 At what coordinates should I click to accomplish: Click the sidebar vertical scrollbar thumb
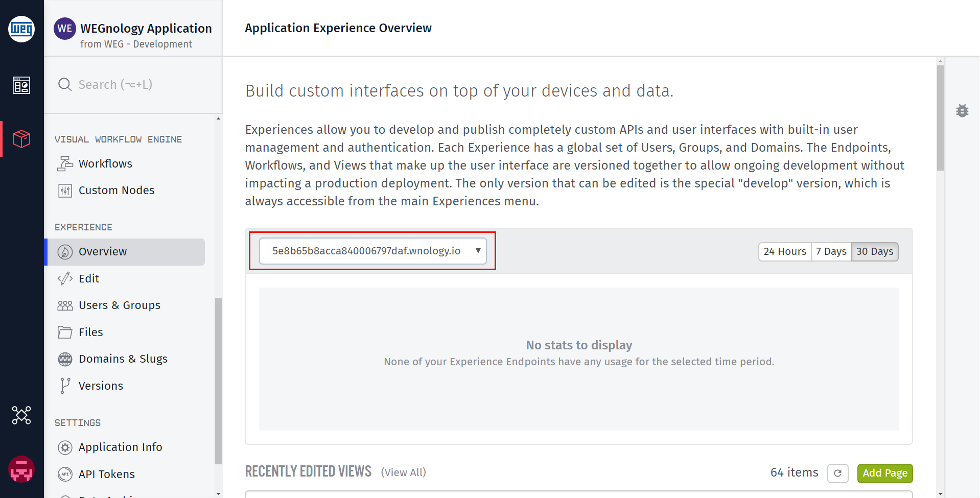click(219, 381)
